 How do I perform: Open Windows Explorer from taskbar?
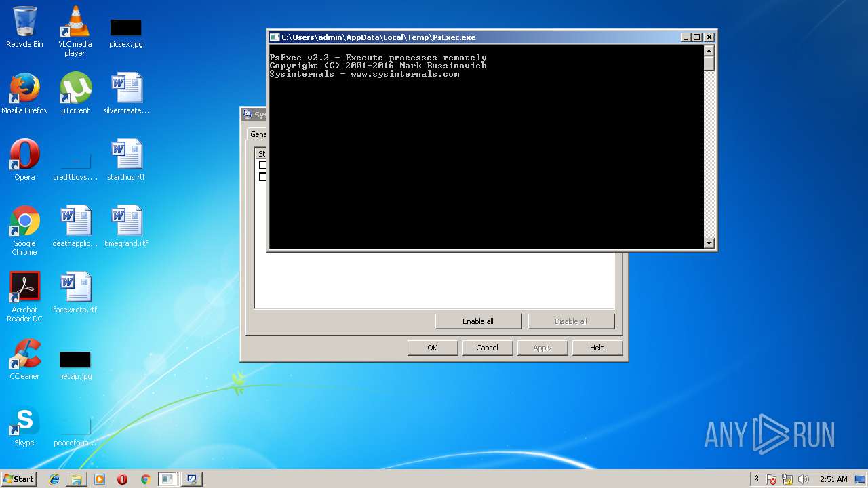point(77,479)
